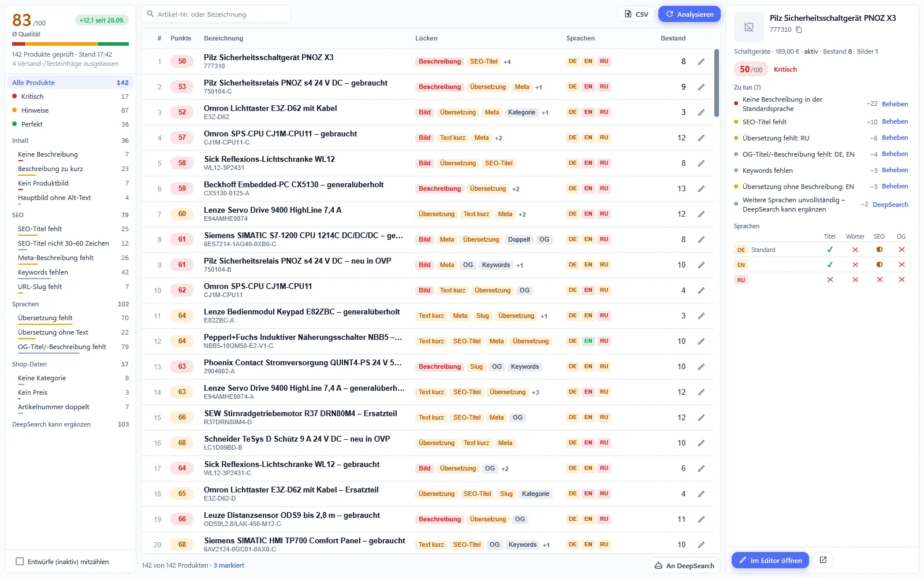
Task: Click the green EN badge in Pepperl+Fuchs row
Action: tap(588, 341)
